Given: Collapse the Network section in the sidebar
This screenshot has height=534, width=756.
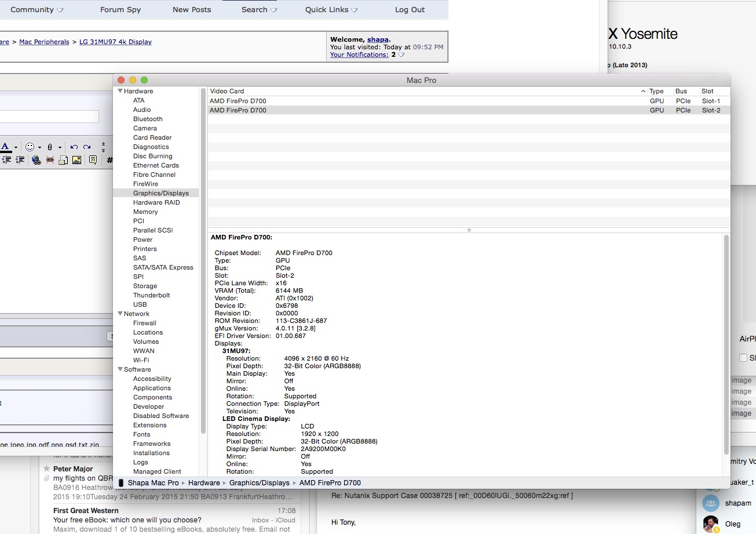Looking at the screenshot, I should point(120,314).
